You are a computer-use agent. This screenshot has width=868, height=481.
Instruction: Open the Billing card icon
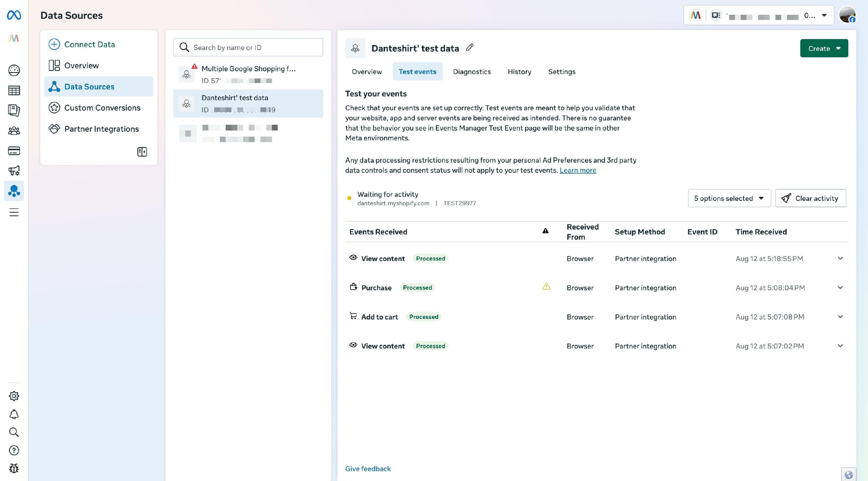[14, 151]
